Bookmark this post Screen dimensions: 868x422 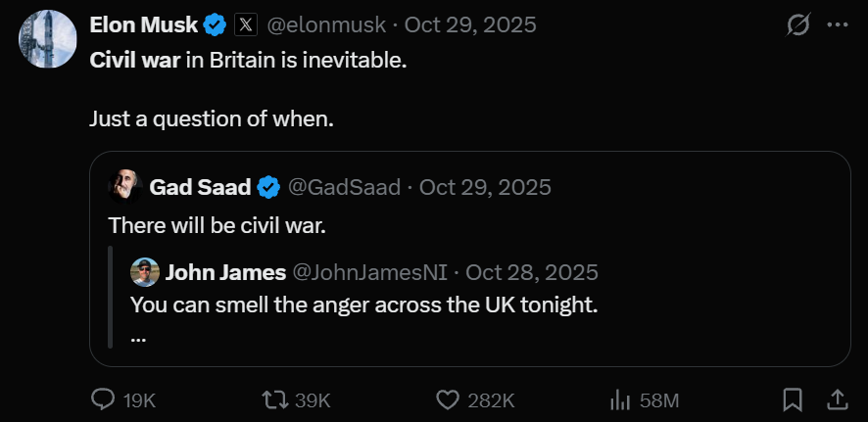click(793, 399)
